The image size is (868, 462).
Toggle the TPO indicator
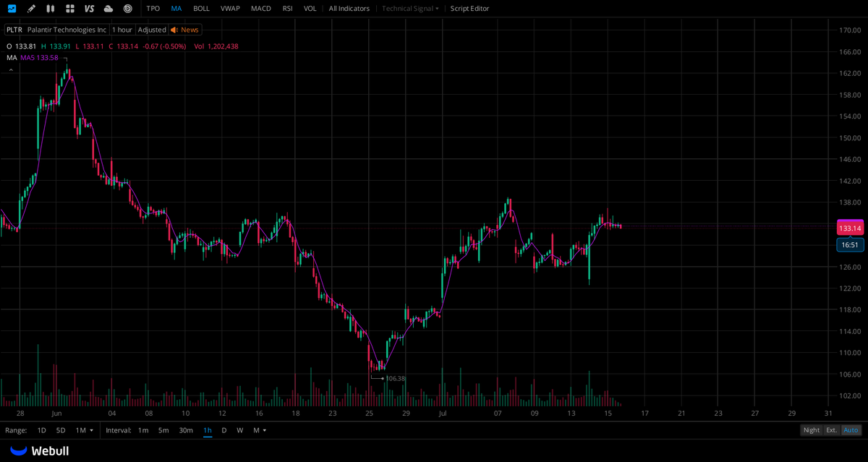pos(153,9)
